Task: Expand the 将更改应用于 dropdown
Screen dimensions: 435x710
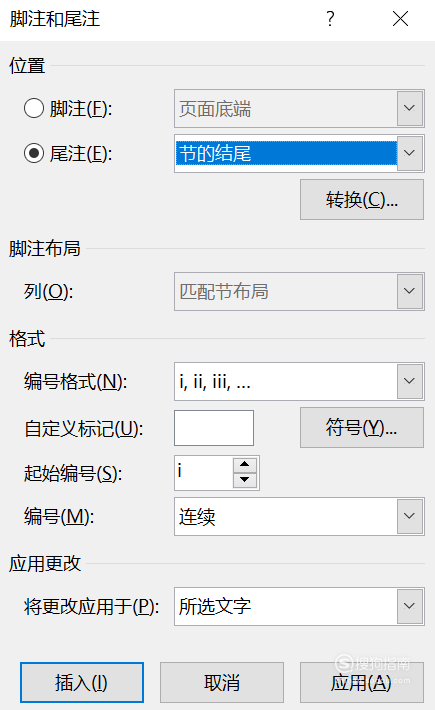Action: (410, 606)
